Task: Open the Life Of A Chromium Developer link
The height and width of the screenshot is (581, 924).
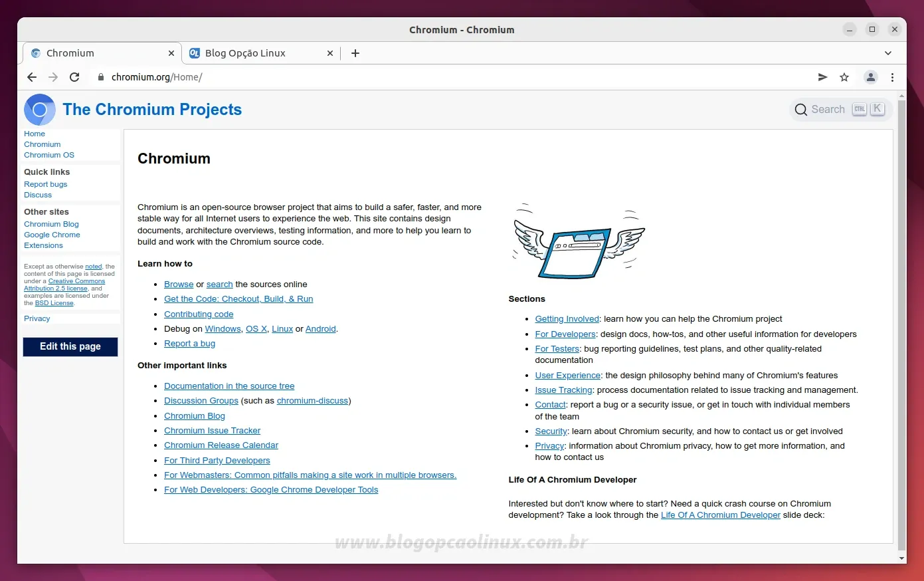Action: click(720, 515)
